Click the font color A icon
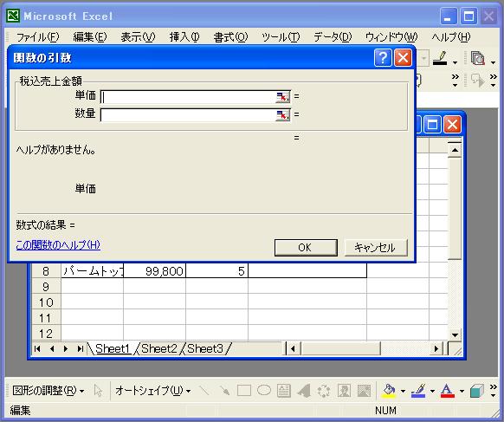Screen dimensions: 504x422 pyautogui.click(x=448, y=391)
